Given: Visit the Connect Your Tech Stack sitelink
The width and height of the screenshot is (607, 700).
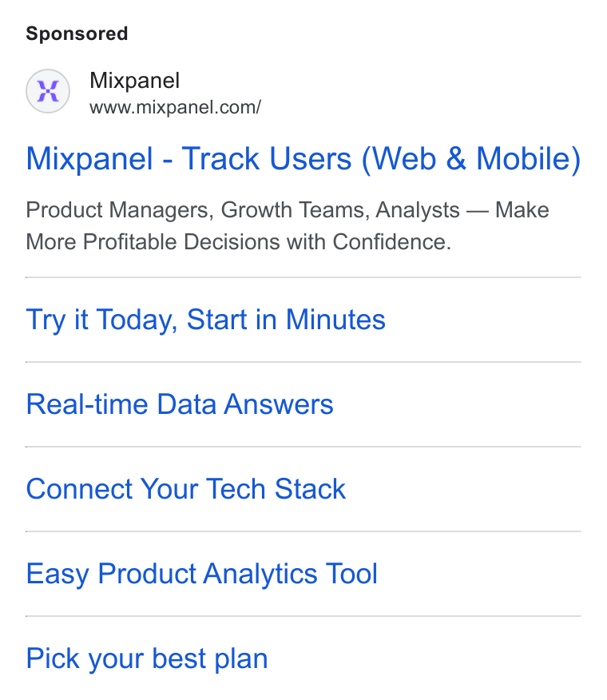Looking at the screenshot, I should (185, 489).
